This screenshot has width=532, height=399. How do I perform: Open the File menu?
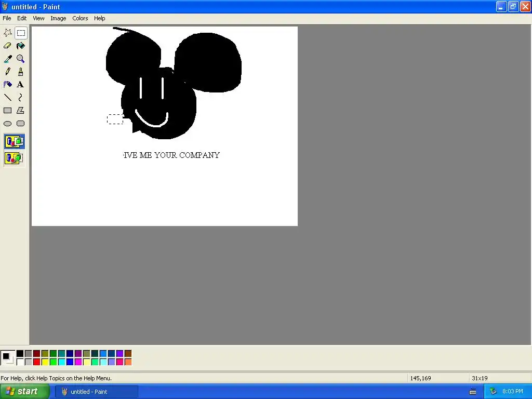pyautogui.click(x=7, y=18)
